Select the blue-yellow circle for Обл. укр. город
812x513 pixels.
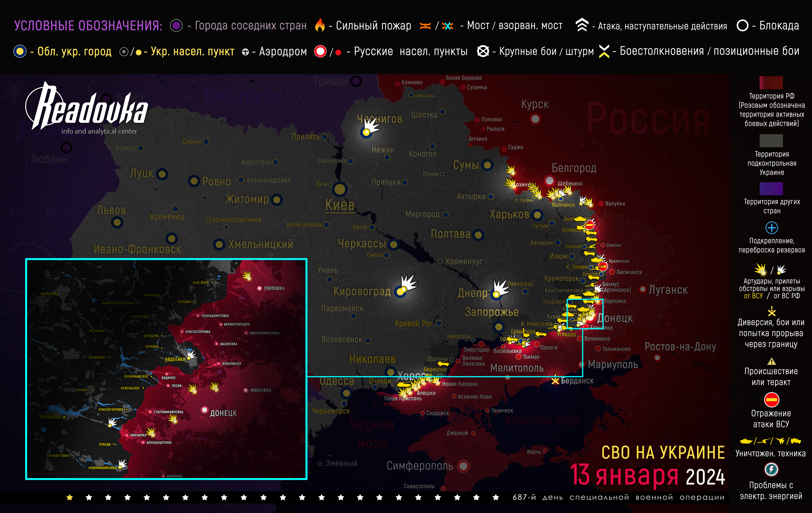point(20,51)
